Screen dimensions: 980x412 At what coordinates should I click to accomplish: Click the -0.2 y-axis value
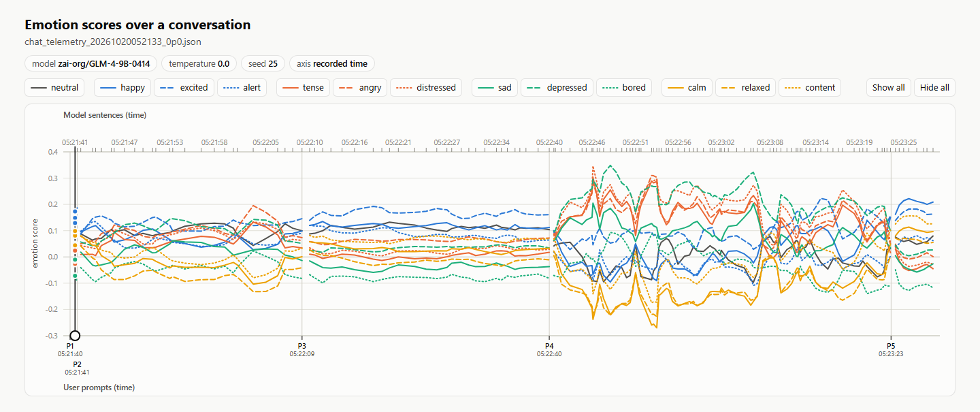point(52,309)
